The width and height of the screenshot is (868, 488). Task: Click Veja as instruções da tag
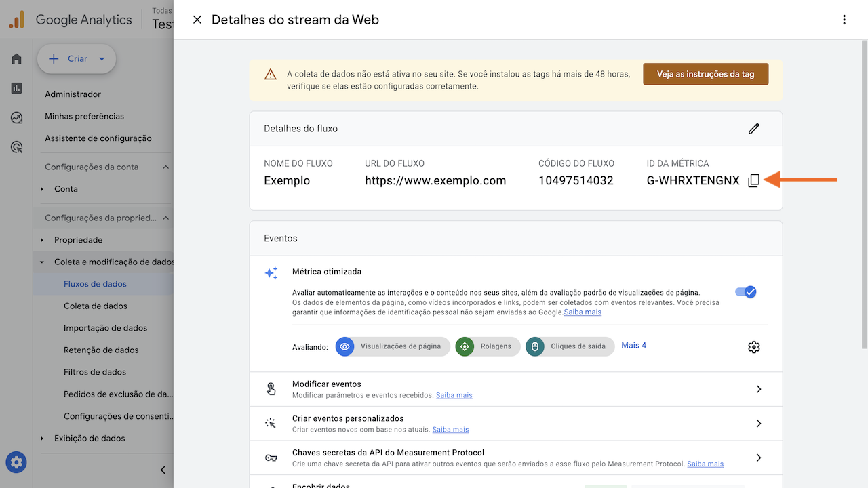(x=705, y=74)
